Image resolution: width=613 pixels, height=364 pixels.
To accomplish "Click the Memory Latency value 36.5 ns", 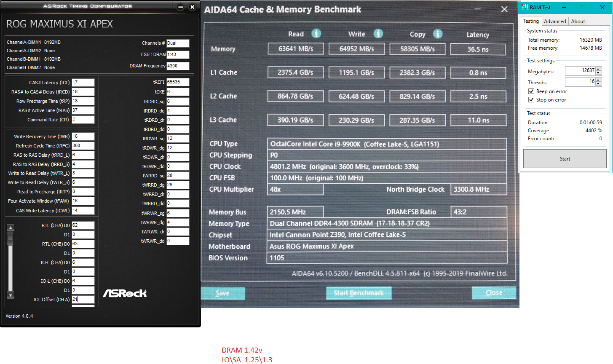I will click(x=478, y=49).
